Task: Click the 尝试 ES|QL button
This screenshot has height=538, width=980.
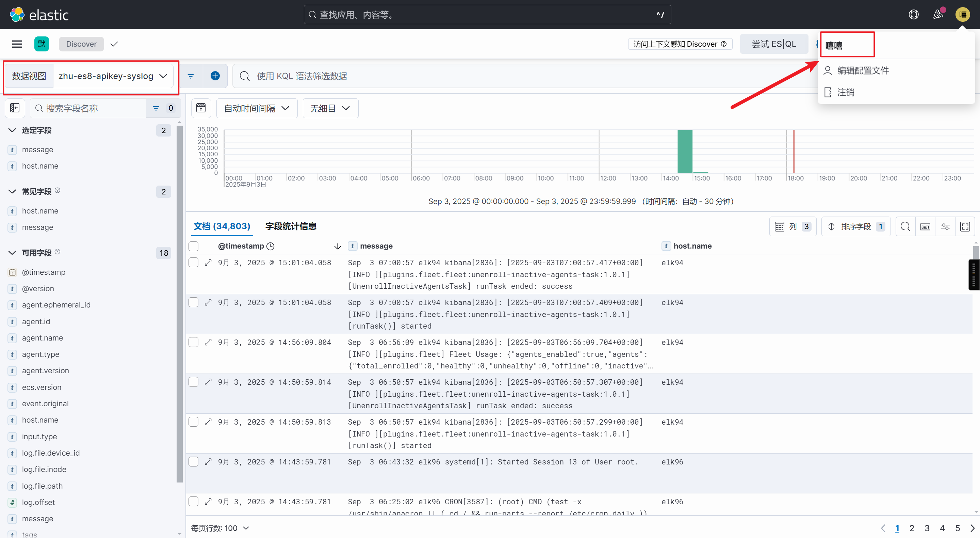Action: coord(774,44)
